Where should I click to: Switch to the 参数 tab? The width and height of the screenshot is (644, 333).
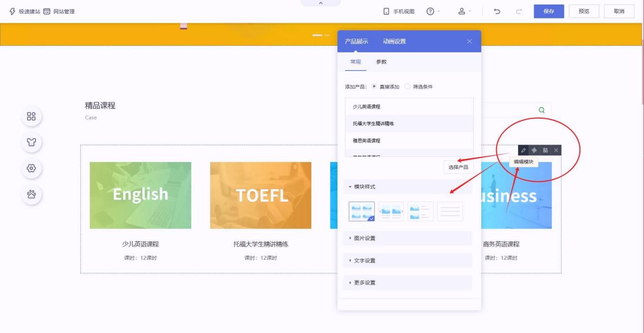click(381, 62)
